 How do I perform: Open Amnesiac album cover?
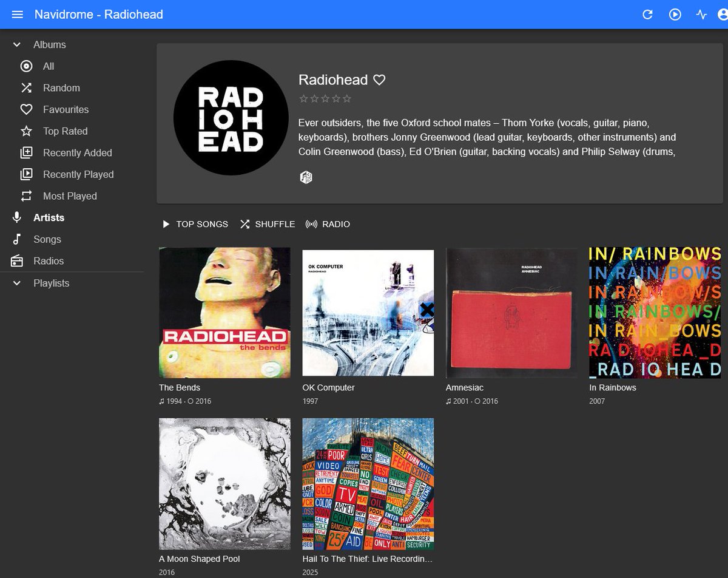pyautogui.click(x=511, y=313)
